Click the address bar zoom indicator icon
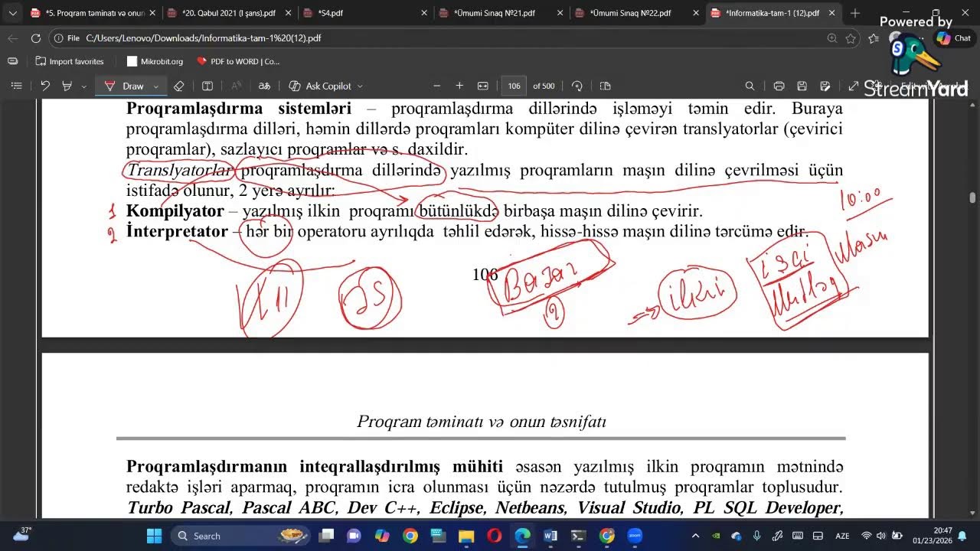 pos(832,38)
